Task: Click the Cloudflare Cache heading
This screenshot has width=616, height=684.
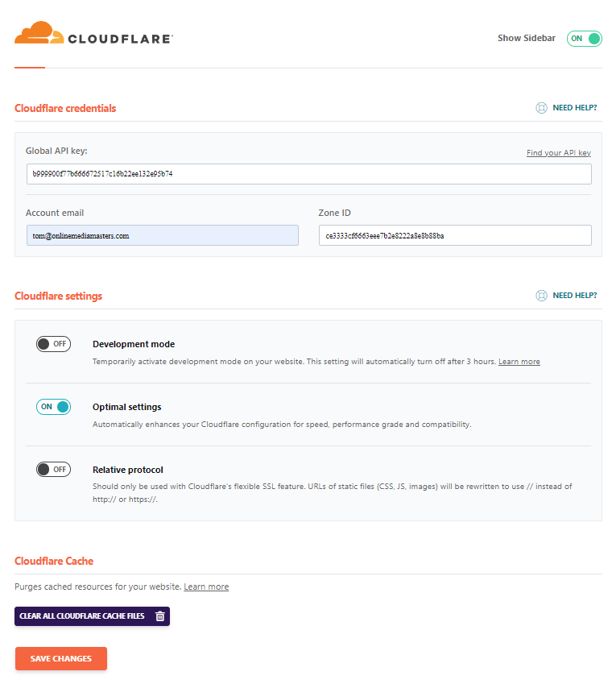Action: 53,561
